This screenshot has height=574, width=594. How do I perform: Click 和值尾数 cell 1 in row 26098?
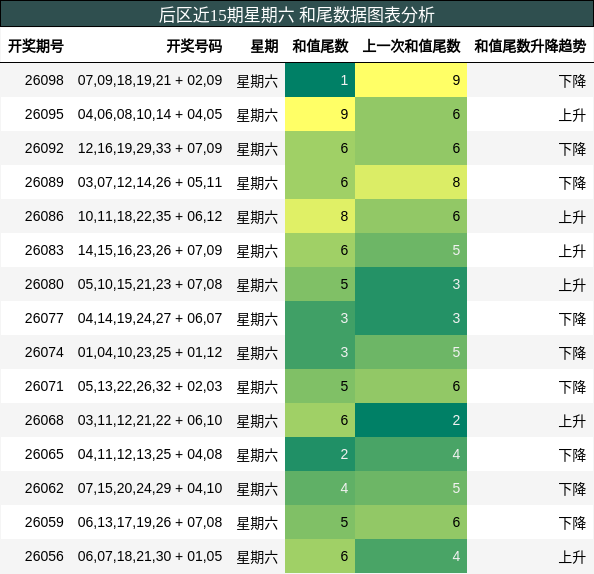pos(320,80)
